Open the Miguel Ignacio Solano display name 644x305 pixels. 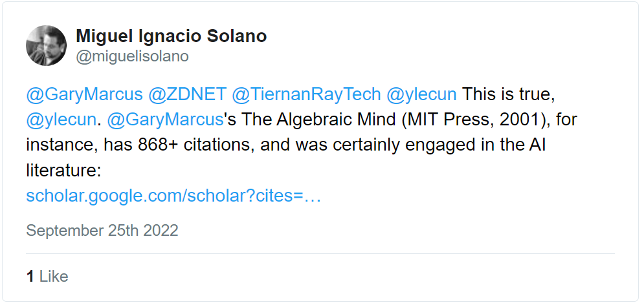tap(171, 36)
